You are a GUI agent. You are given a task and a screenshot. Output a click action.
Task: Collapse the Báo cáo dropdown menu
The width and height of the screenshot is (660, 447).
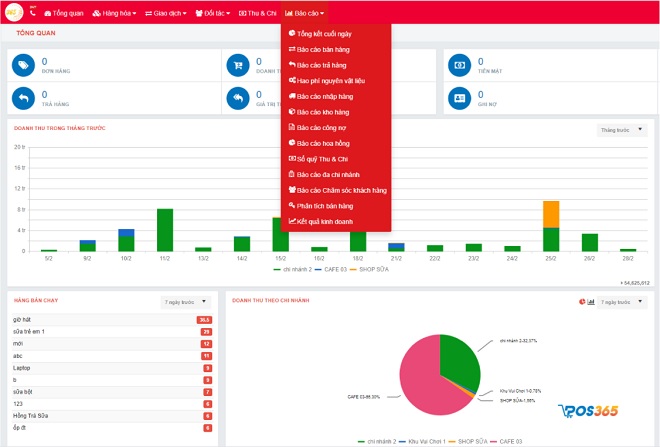click(304, 13)
